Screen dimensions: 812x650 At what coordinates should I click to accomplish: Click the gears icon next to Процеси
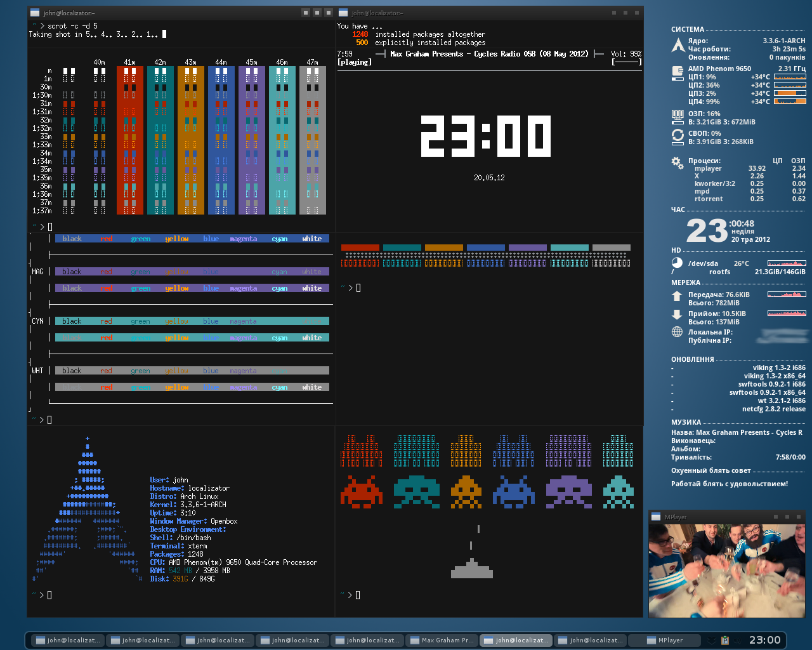676,163
